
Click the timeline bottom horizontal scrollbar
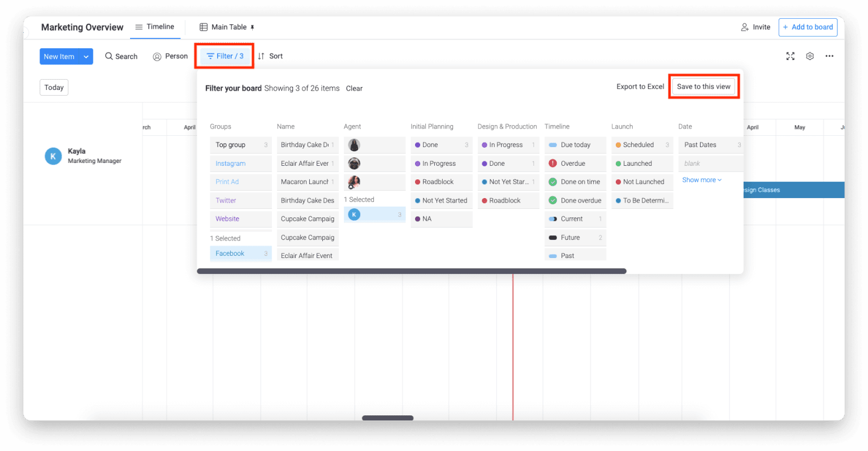coord(388,418)
